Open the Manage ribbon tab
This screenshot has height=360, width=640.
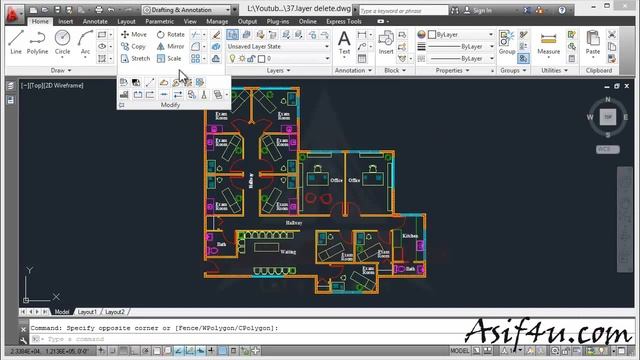217,21
